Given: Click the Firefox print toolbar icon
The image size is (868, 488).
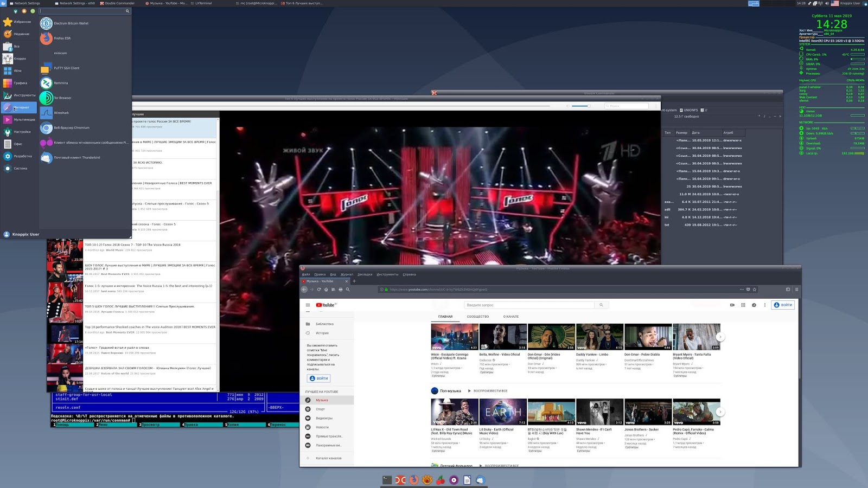Looking at the screenshot, I should click(x=341, y=290).
